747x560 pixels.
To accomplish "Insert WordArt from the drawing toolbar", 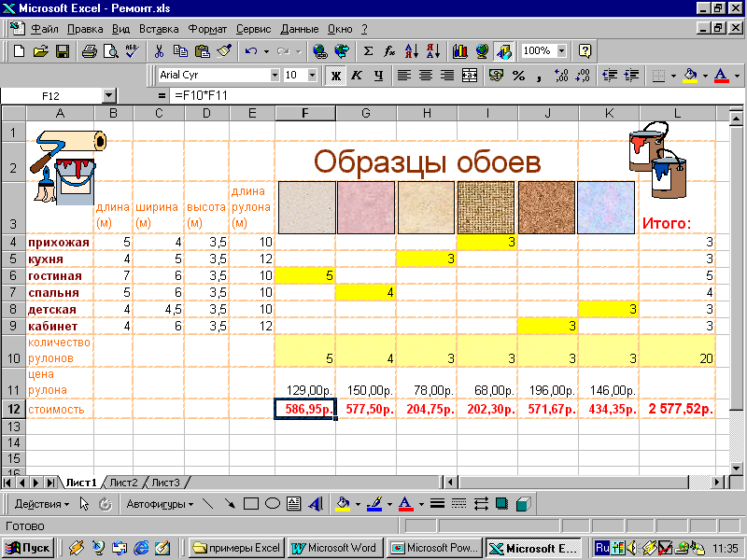I will point(316,504).
